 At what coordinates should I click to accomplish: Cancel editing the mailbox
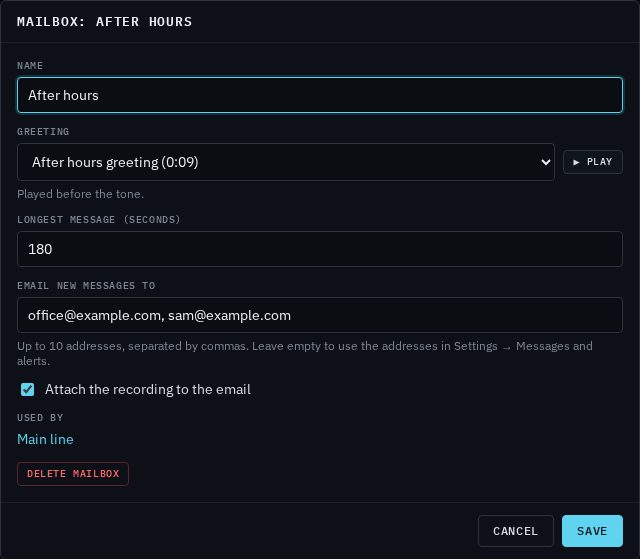point(516,531)
